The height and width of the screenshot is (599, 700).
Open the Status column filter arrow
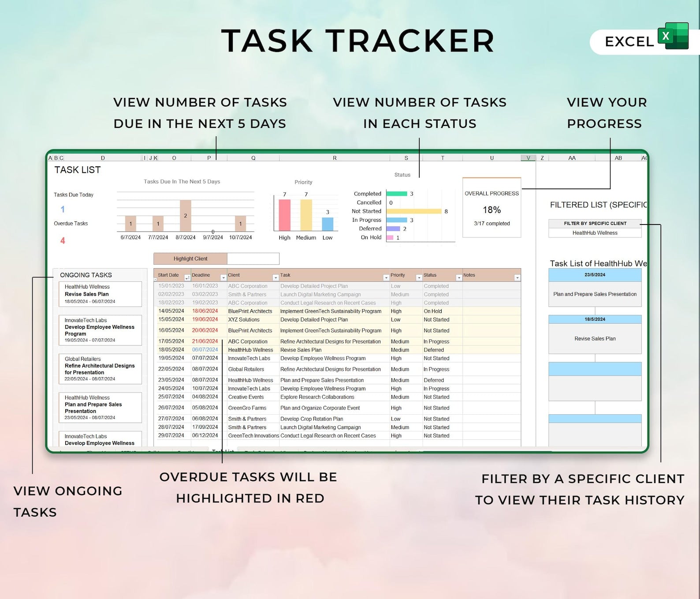tap(458, 278)
